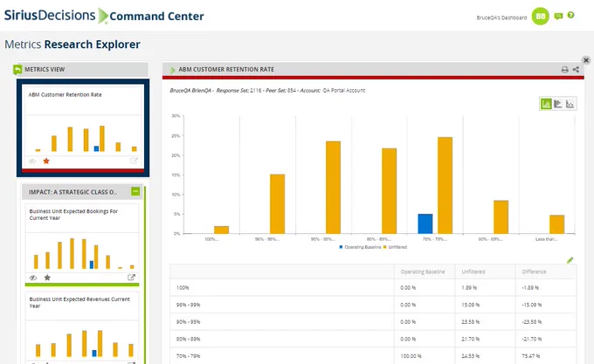The image size is (594, 364).
Task: Click the Operating Baseline column header
Action: [423, 271]
